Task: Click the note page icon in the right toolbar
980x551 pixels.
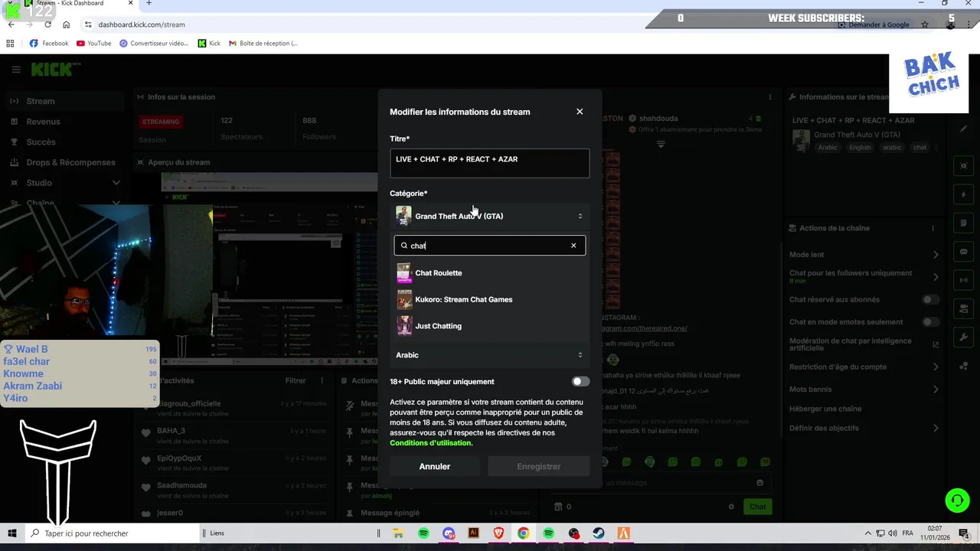Action: tap(964, 223)
